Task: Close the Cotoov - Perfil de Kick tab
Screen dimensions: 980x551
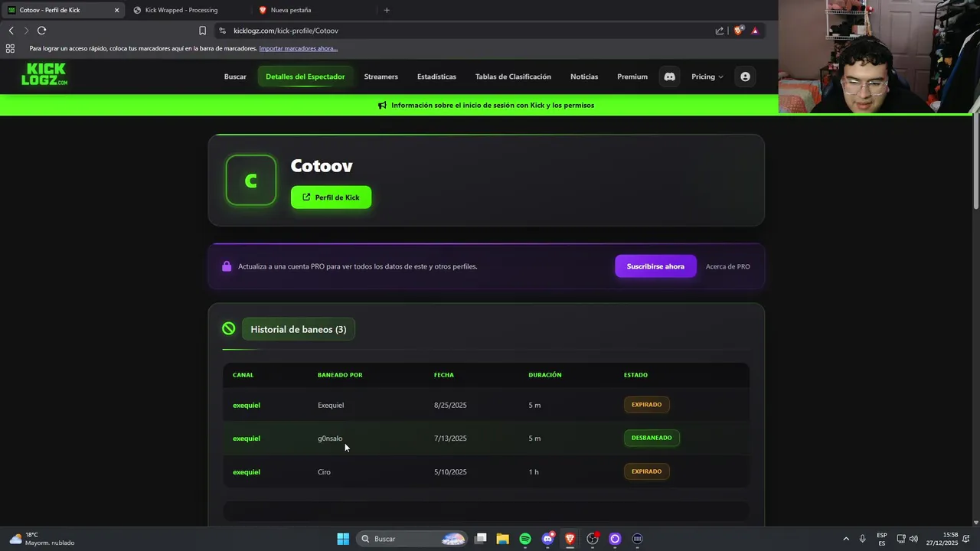Action: coord(117,10)
